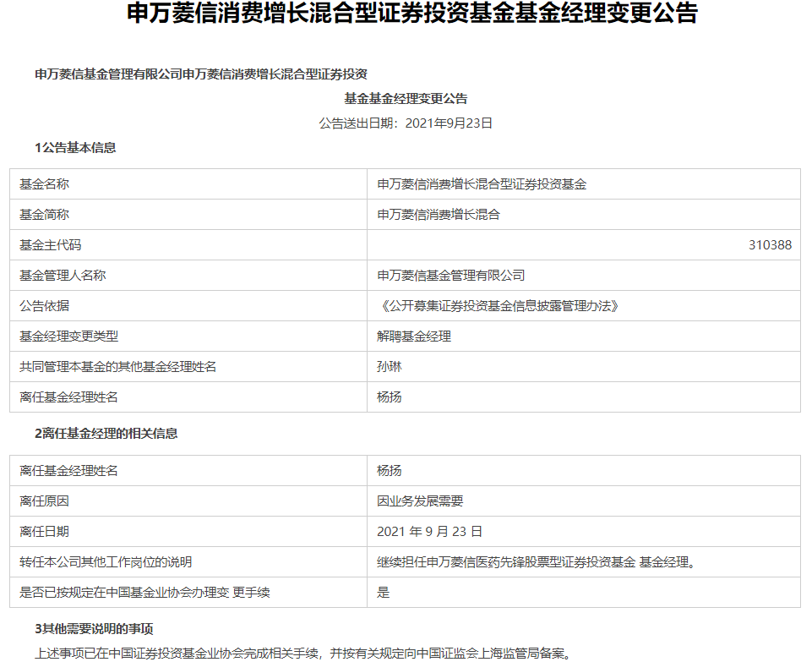This screenshot has width=812, height=662.
Task: Click the announcement date 2021年9月23日
Action: pyautogui.click(x=449, y=123)
